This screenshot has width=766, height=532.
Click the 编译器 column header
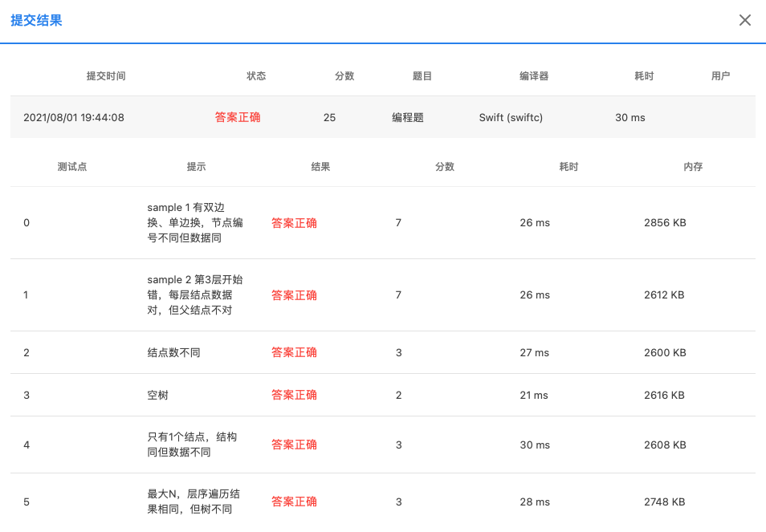tap(534, 76)
